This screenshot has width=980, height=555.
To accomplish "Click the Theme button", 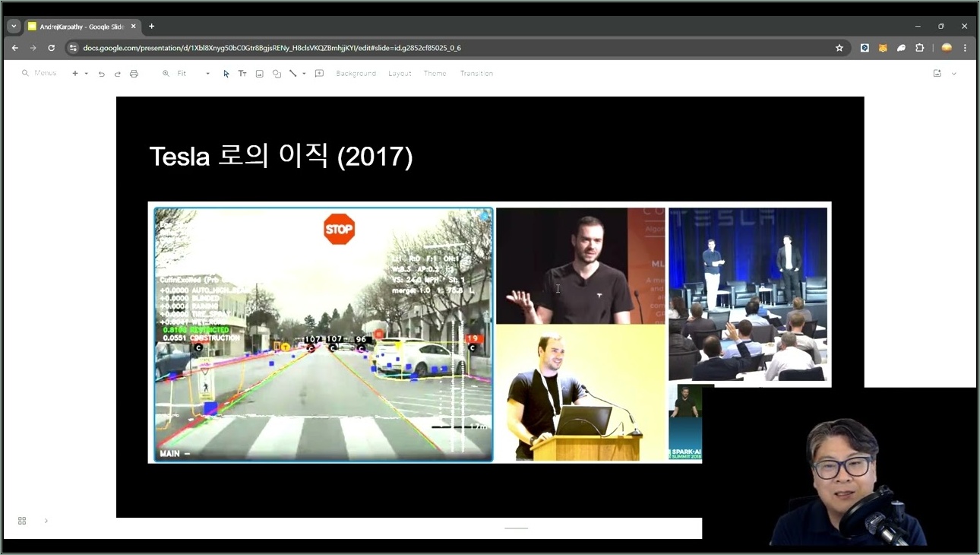I will pyautogui.click(x=435, y=74).
